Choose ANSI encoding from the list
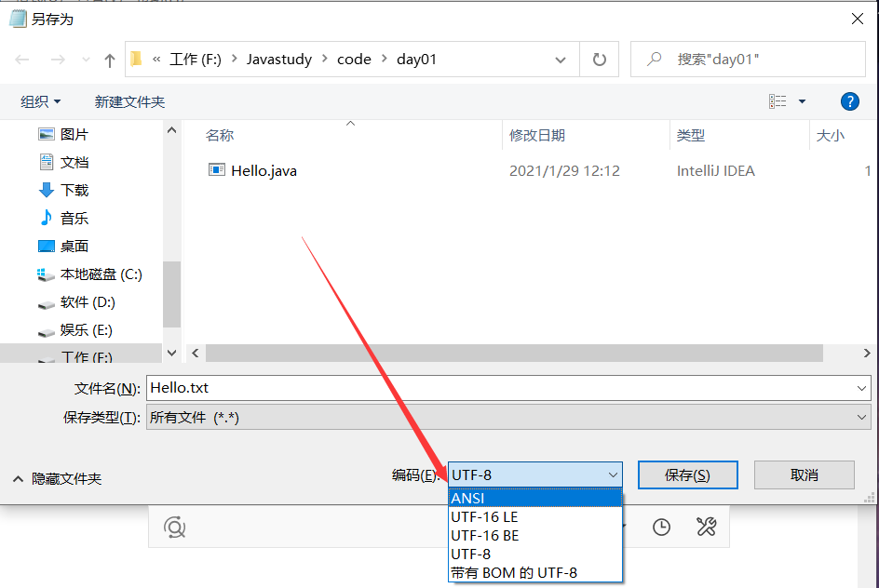Image resolution: width=879 pixels, height=588 pixels. [x=535, y=498]
